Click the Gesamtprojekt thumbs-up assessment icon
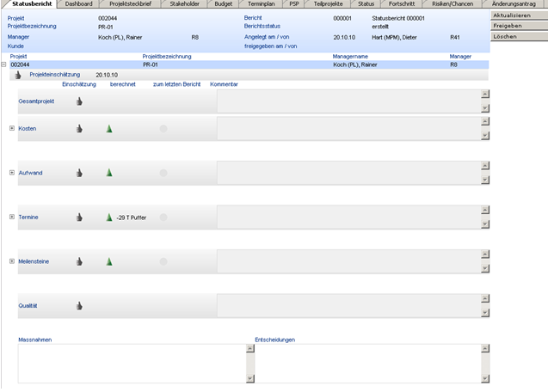The width and height of the screenshot is (548, 392). tap(79, 101)
